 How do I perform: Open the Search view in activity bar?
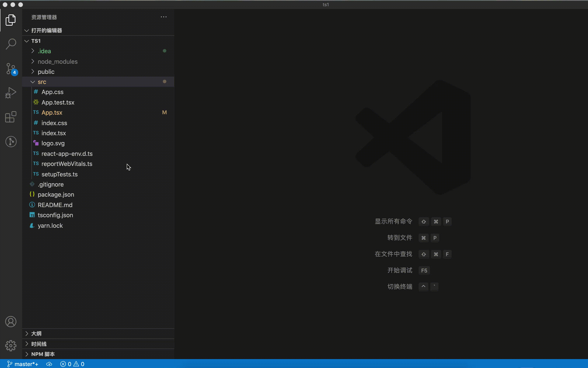[11, 44]
